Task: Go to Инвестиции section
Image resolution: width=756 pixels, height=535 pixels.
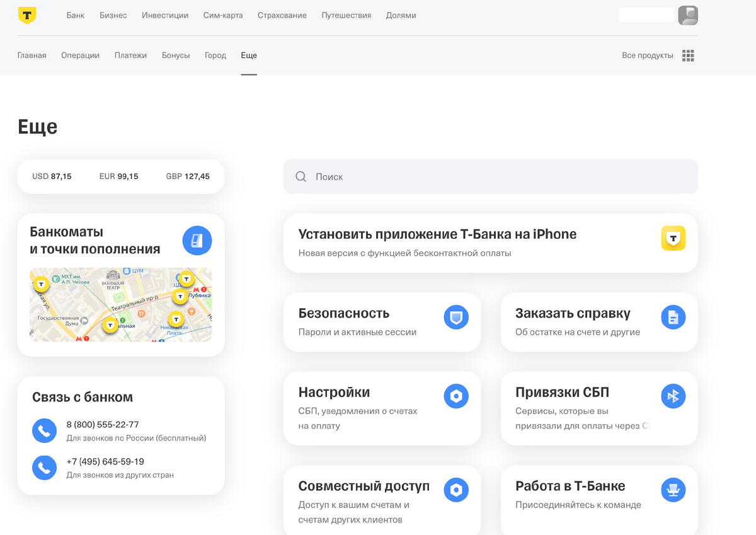Action: coord(165,15)
